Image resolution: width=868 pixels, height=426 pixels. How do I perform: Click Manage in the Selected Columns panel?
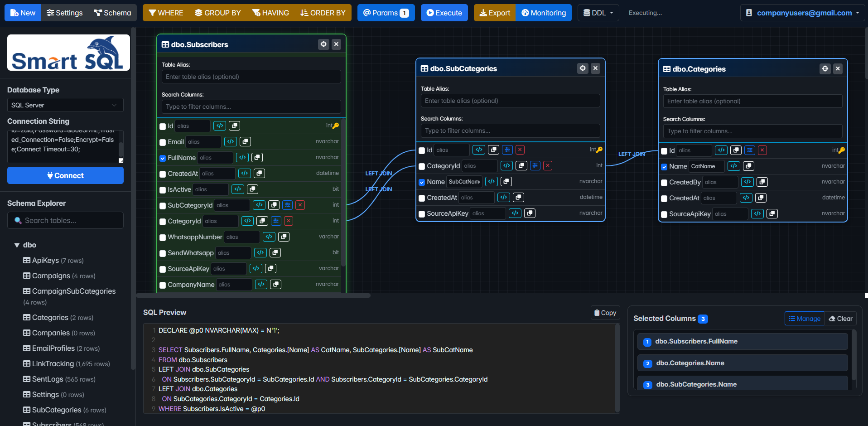pyautogui.click(x=804, y=318)
